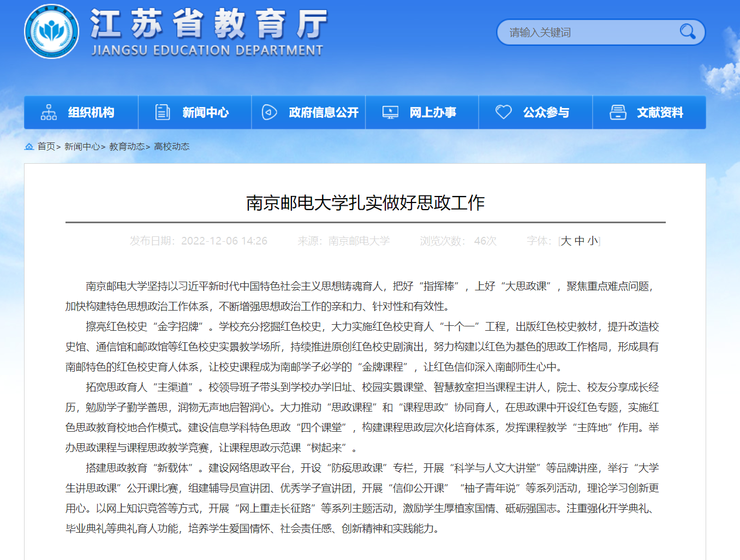Switch font size to 中
The height and width of the screenshot is (560, 740).
[580, 241]
